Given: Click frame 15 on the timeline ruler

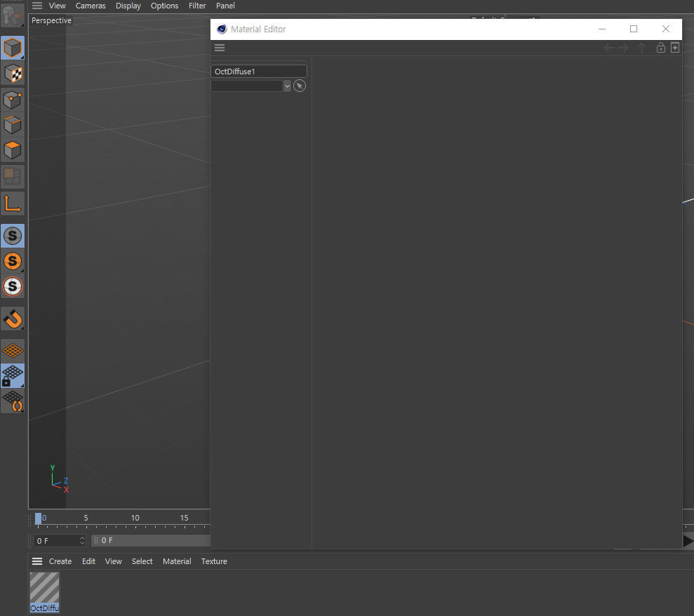Looking at the screenshot, I should (x=184, y=518).
